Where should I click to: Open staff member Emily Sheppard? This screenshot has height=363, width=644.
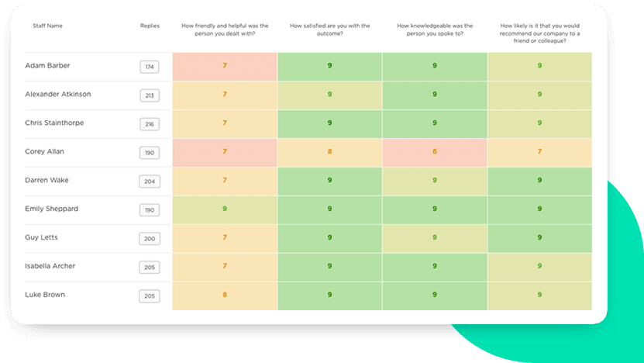coord(51,209)
